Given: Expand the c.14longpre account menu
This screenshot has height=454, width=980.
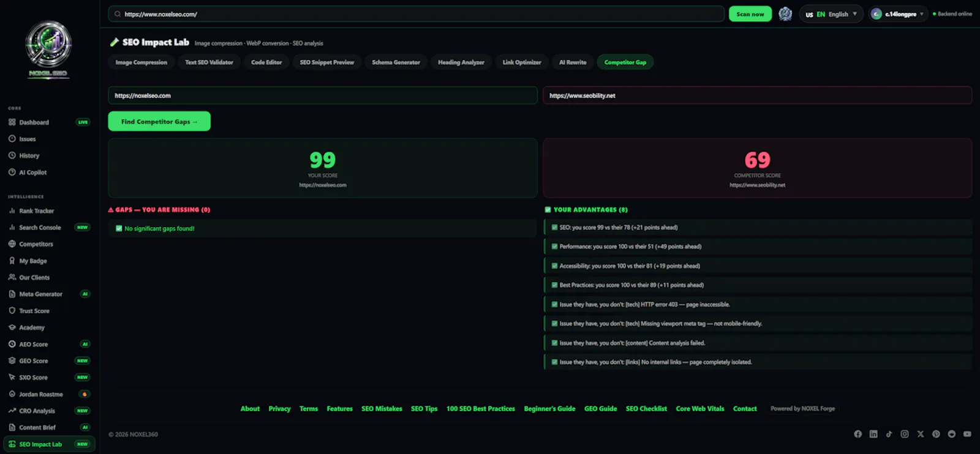Looking at the screenshot, I should pos(897,14).
